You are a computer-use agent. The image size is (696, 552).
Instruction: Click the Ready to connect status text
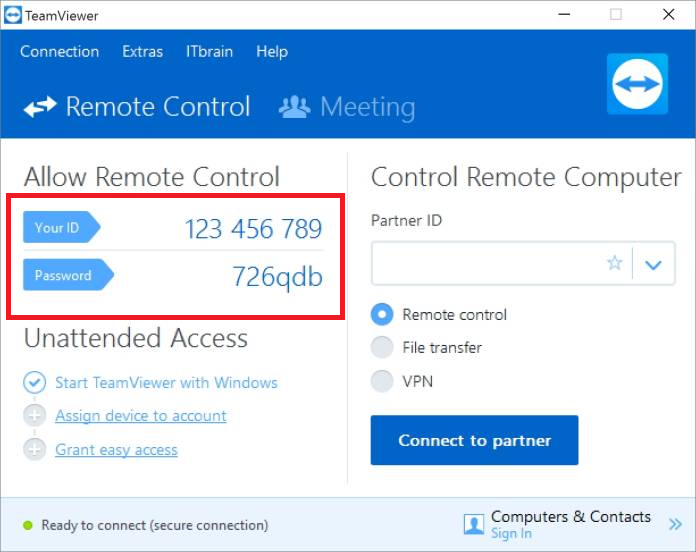(x=155, y=525)
